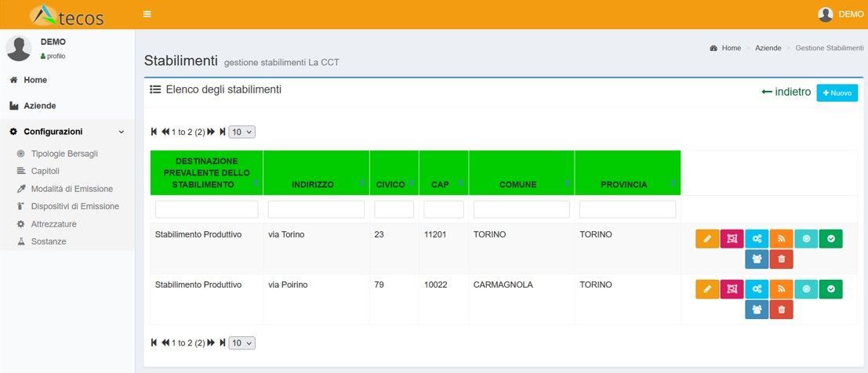
Task: Open the magenta layout icon for via Poirino
Action: (732, 289)
